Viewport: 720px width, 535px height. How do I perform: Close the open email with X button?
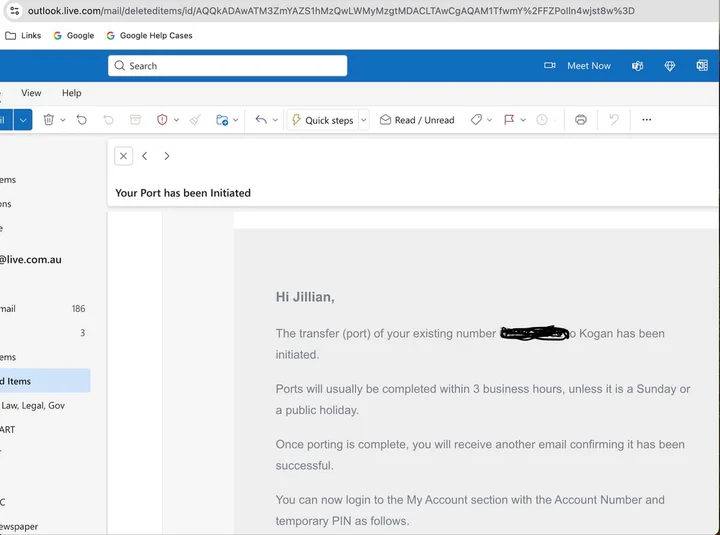123,156
